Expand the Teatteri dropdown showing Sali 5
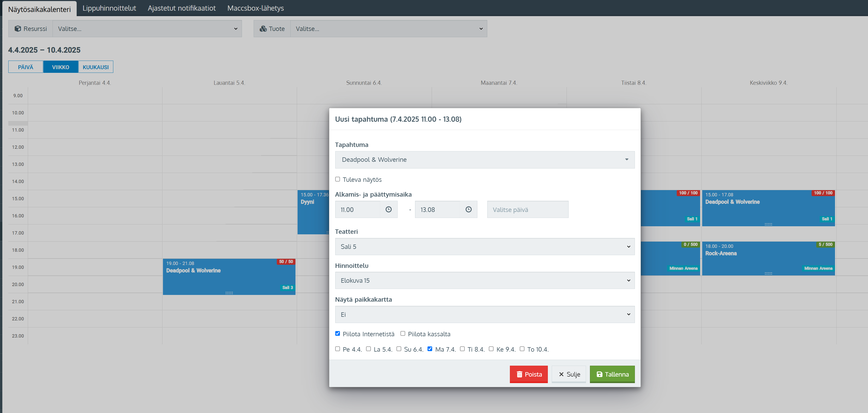 tap(484, 247)
